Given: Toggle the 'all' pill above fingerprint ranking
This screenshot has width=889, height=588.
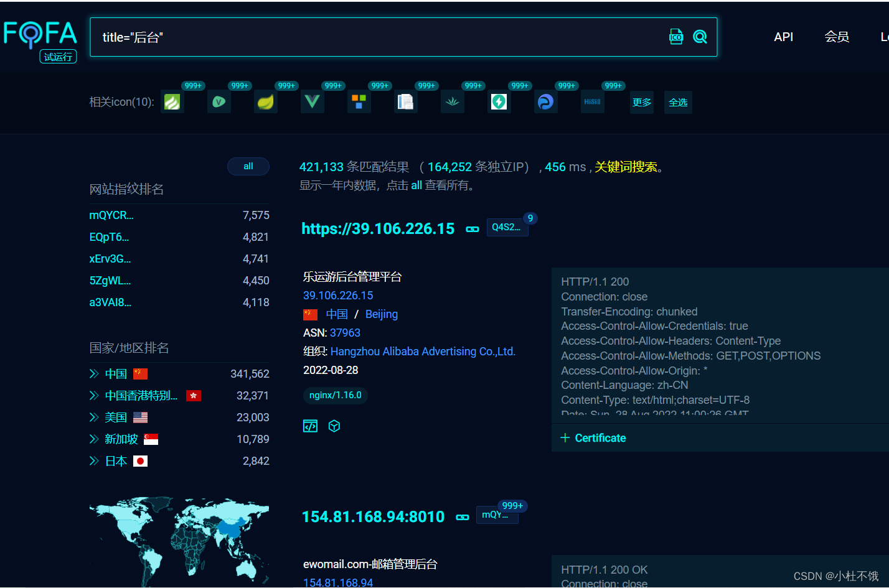Looking at the screenshot, I should point(248,166).
